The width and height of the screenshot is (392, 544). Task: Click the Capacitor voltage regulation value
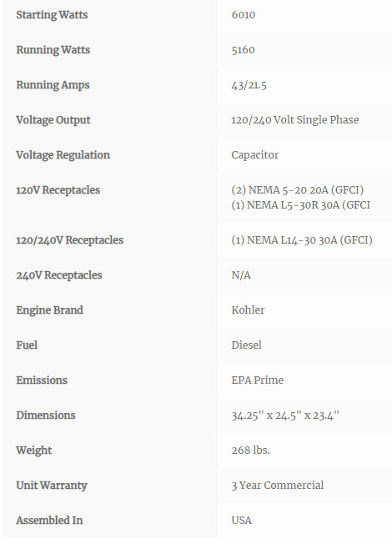pyautogui.click(x=254, y=155)
